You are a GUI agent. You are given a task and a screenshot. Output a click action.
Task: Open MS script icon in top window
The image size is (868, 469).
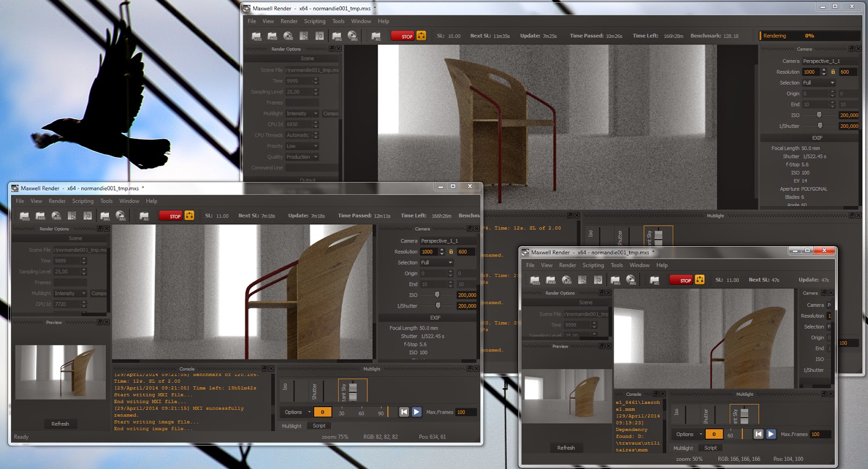(x=376, y=36)
